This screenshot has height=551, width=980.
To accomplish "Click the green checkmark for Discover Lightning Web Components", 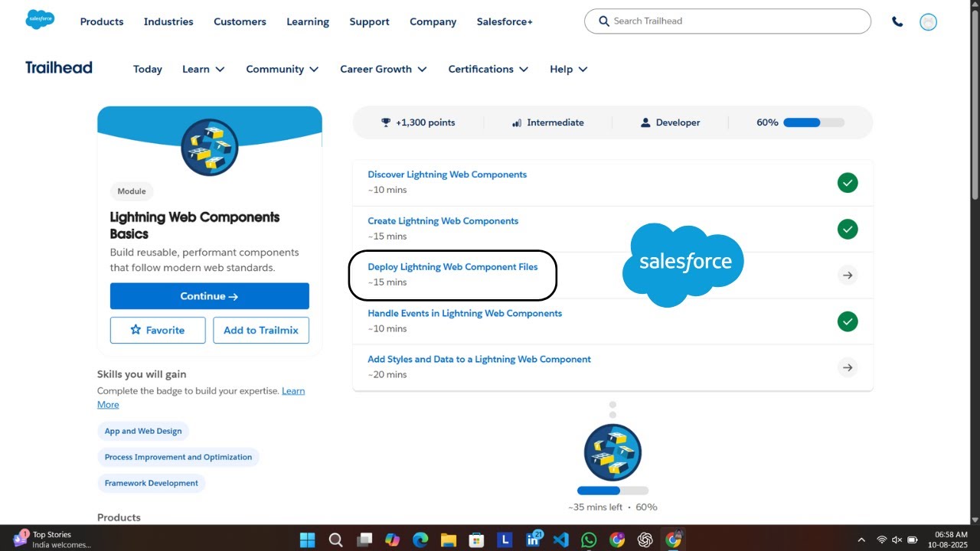I will (x=848, y=183).
